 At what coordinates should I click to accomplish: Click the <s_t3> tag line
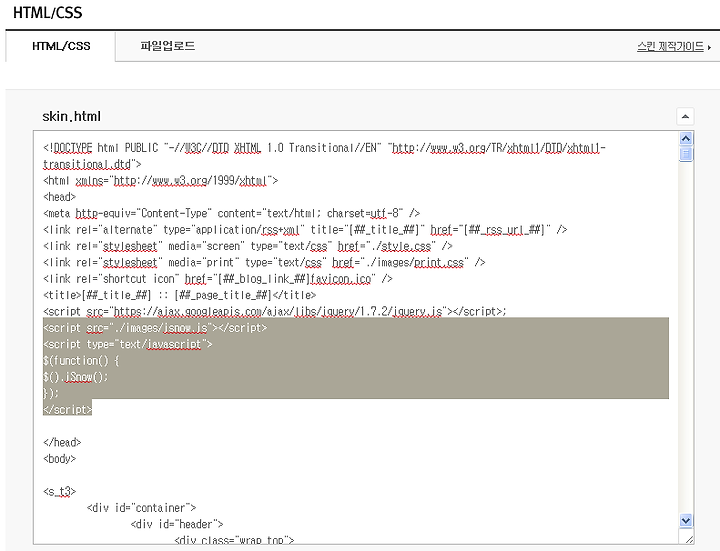tap(60, 491)
